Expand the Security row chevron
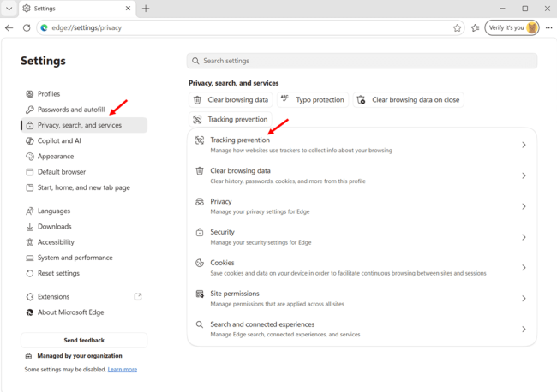557x392 pixels. coord(524,237)
